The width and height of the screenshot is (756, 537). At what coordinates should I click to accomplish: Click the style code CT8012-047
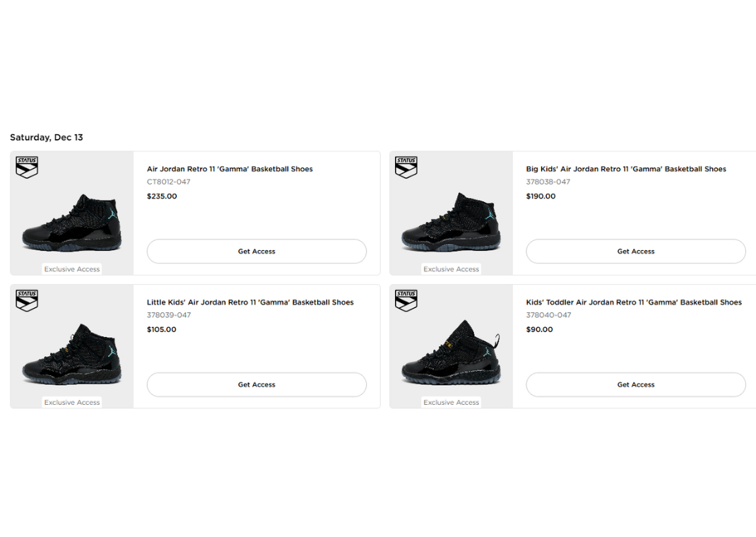[170, 182]
